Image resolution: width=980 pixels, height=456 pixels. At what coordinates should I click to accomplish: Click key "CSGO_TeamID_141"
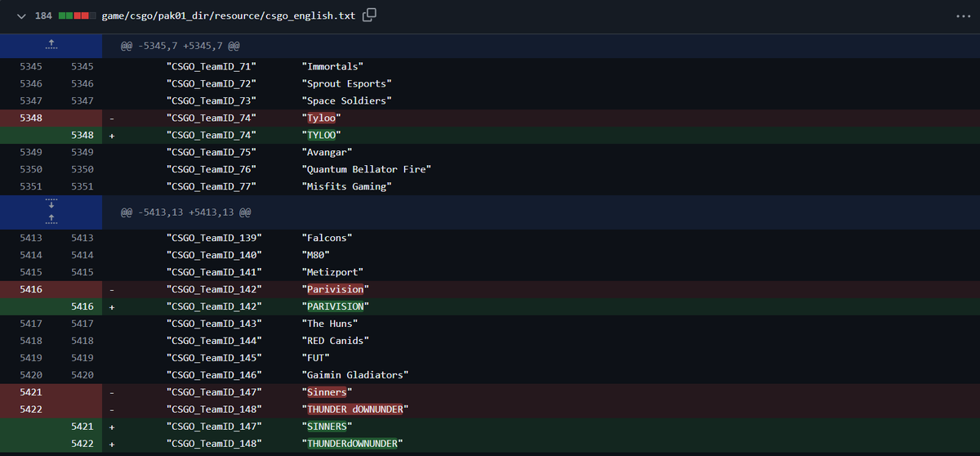pos(215,272)
